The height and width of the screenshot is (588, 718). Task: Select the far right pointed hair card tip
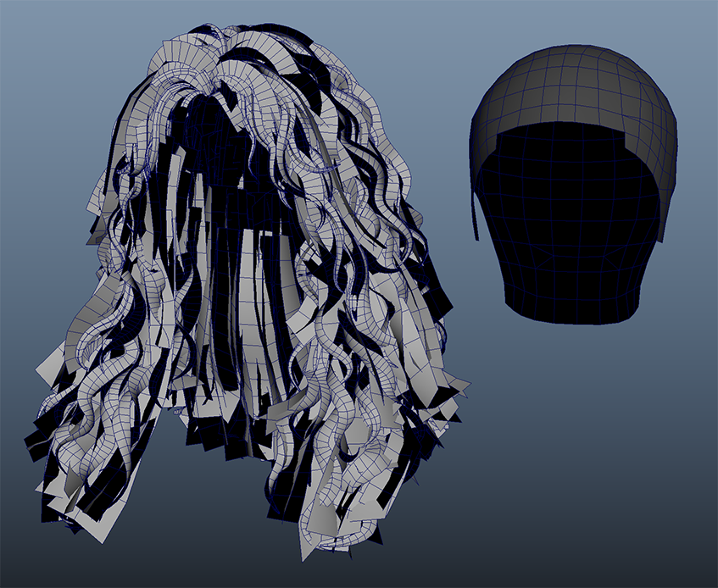pyautogui.click(x=466, y=388)
